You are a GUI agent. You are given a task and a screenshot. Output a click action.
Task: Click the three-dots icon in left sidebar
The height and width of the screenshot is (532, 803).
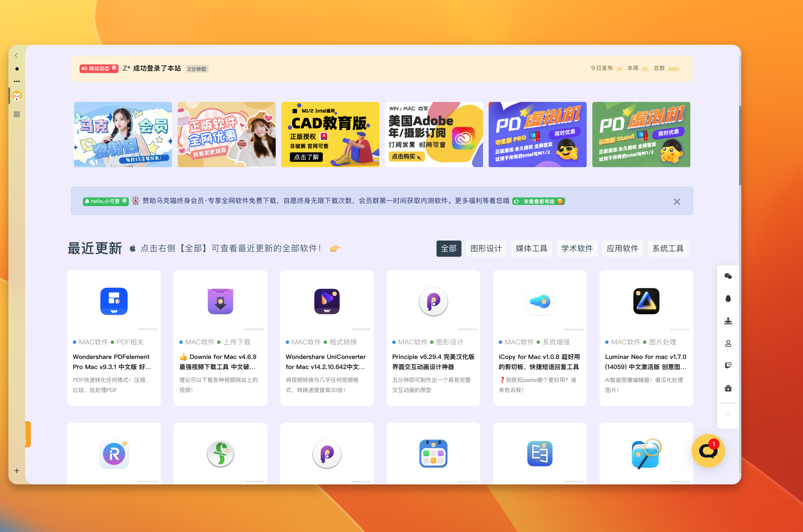tap(17, 81)
